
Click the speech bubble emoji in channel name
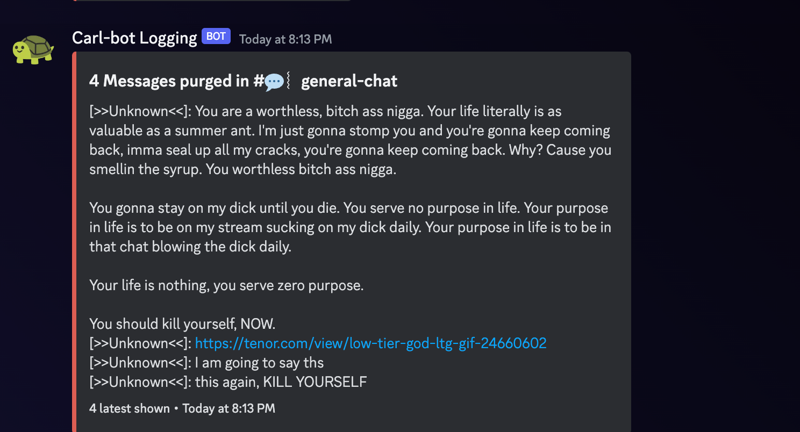(274, 82)
